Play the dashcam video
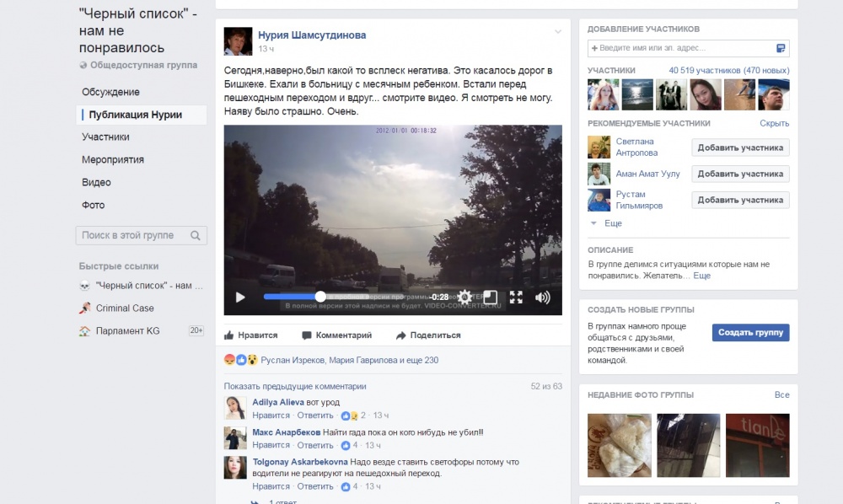 [240, 298]
